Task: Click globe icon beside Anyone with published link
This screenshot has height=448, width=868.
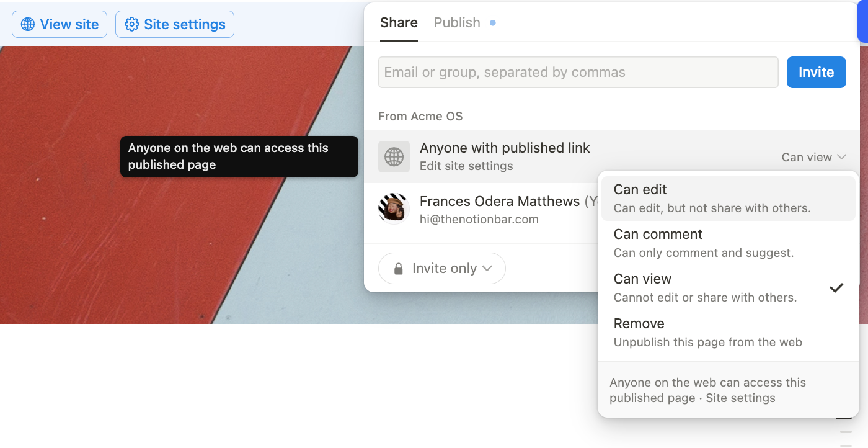Action: click(x=394, y=156)
